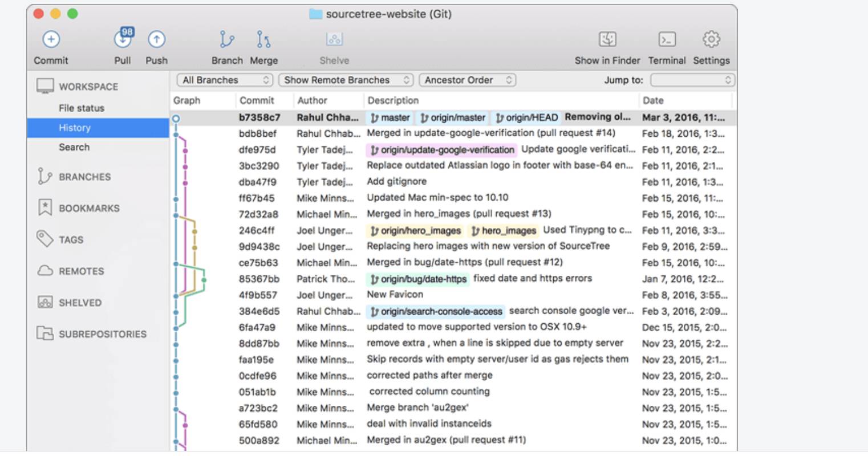Image resolution: width=868 pixels, height=456 pixels.
Task: Click the Merge toolbar icon
Action: point(263,39)
